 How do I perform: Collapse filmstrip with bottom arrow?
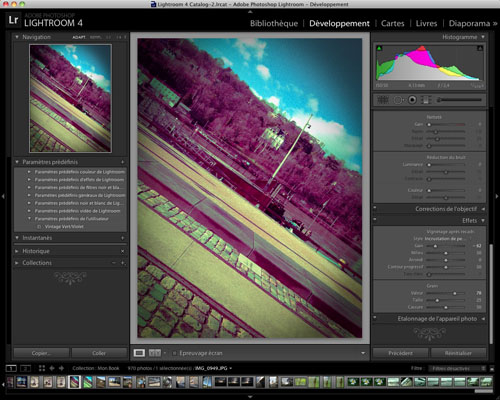click(250, 397)
